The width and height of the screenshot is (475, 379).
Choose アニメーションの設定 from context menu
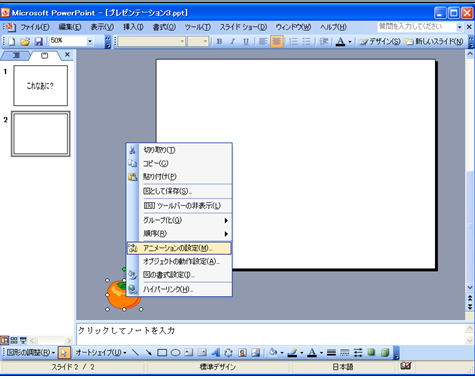click(x=179, y=248)
